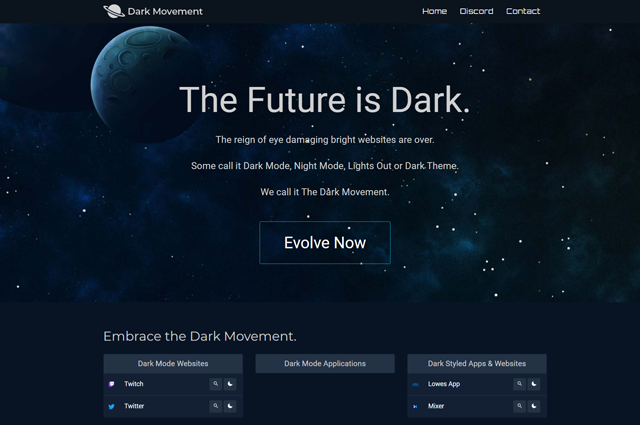Click the Dark Movement planet logo
Image resolution: width=640 pixels, height=425 pixels.
pyautogui.click(x=114, y=11)
